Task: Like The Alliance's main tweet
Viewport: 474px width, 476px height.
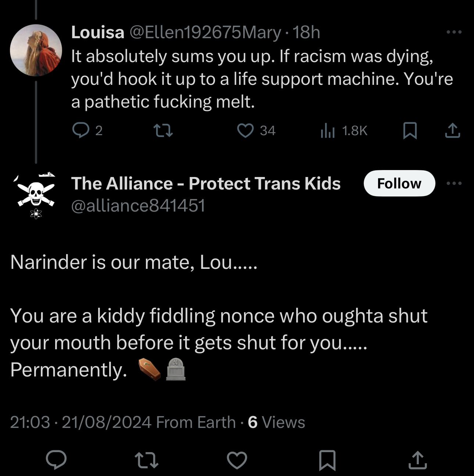Action: (237, 460)
